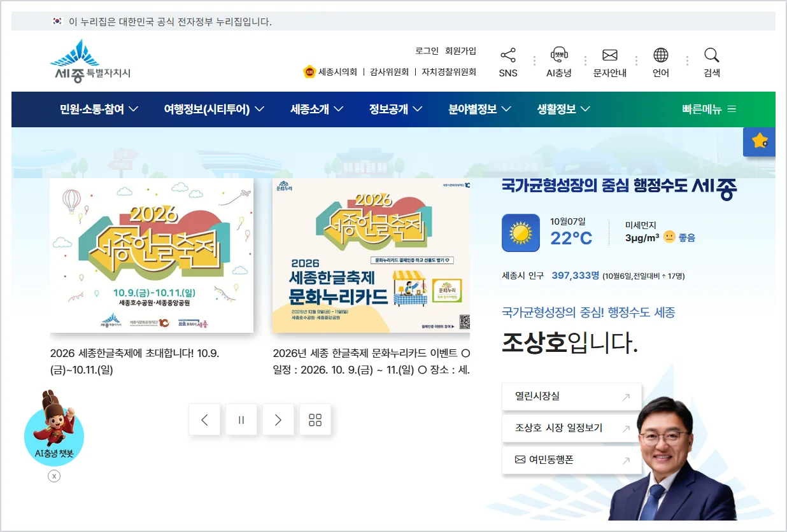Close the AI충녕 챗봇 floating widget
The image size is (787, 532).
pyautogui.click(x=54, y=476)
